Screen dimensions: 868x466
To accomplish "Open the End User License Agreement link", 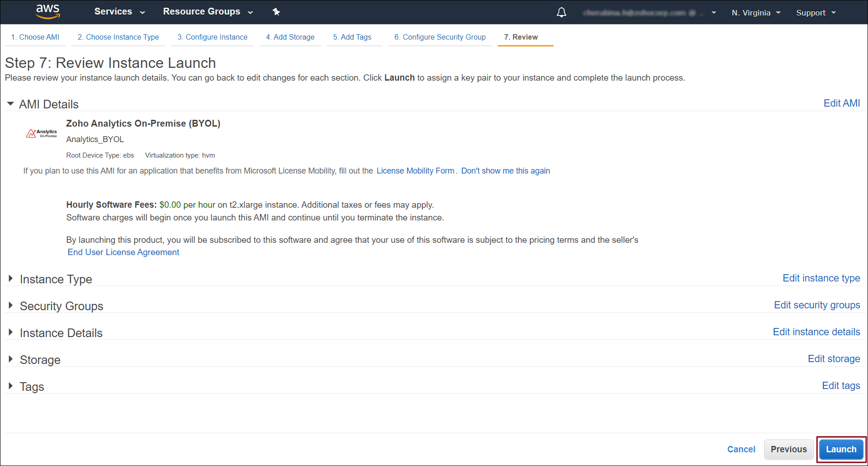I will pyautogui.click(x=123, y=252).
